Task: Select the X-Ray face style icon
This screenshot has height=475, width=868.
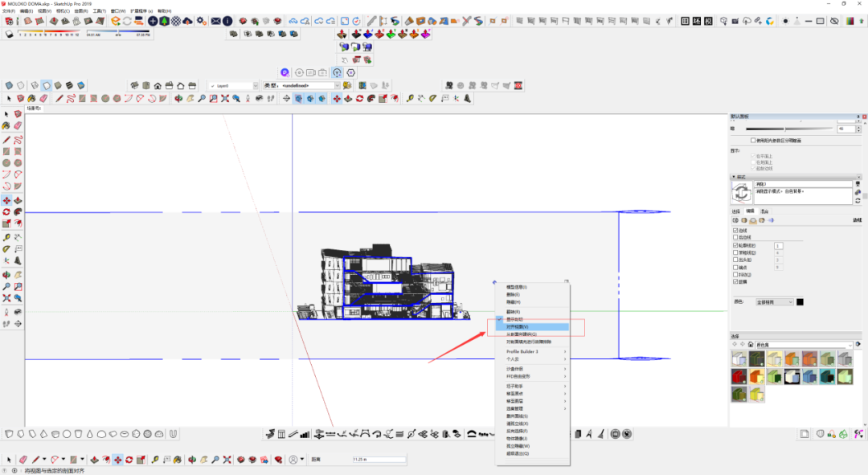Action: point(9,85)
